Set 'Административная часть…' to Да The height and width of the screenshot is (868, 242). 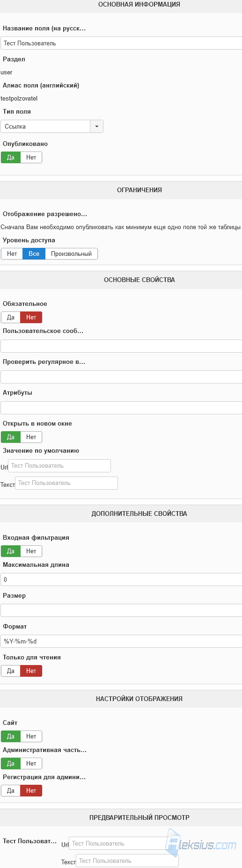[11, 764]
